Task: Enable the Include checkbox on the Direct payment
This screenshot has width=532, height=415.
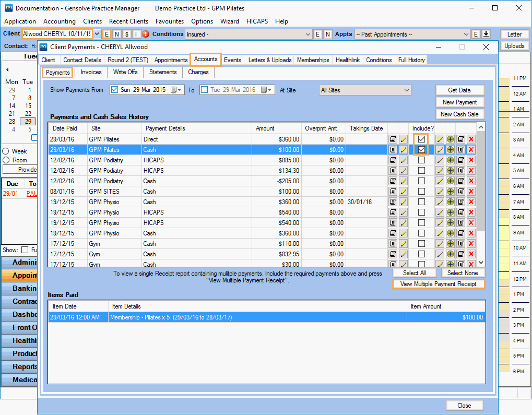Action: 421,139
